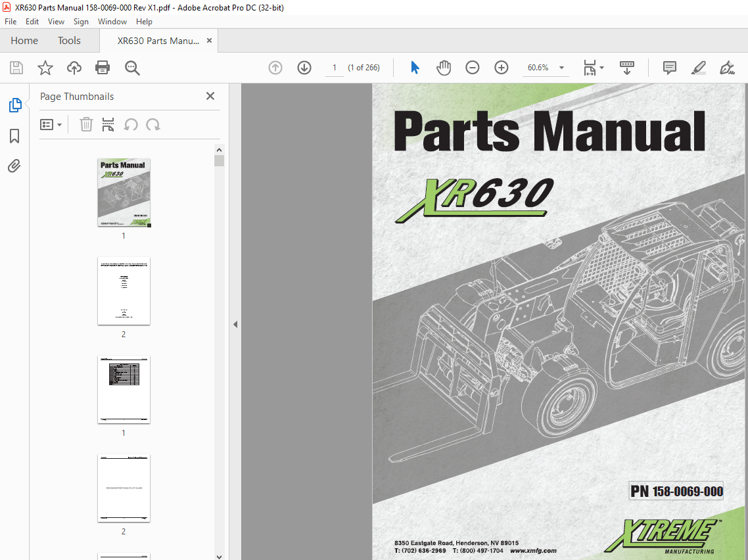Open the Page Thumbnails panel icon
This screenshot has width=748, height=560.
[14, 105]
